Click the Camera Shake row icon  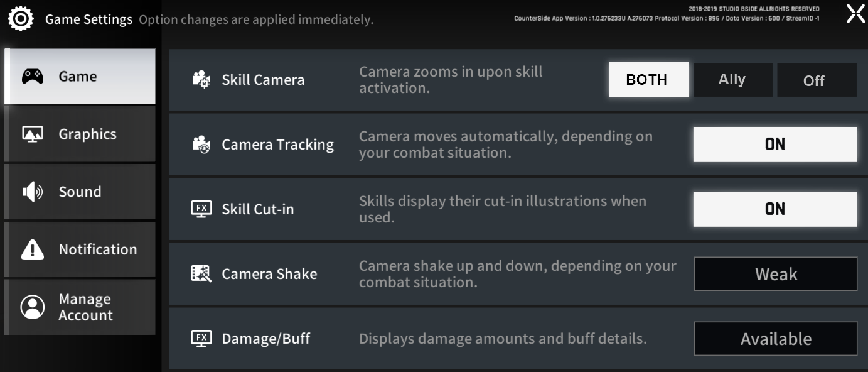(x=201, y=274)
